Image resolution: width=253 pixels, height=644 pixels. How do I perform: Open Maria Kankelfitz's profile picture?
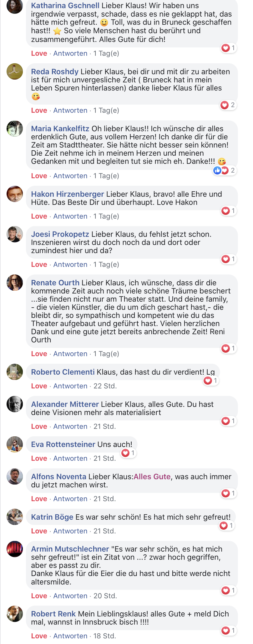pyautogui.click(x=15, y=128)
